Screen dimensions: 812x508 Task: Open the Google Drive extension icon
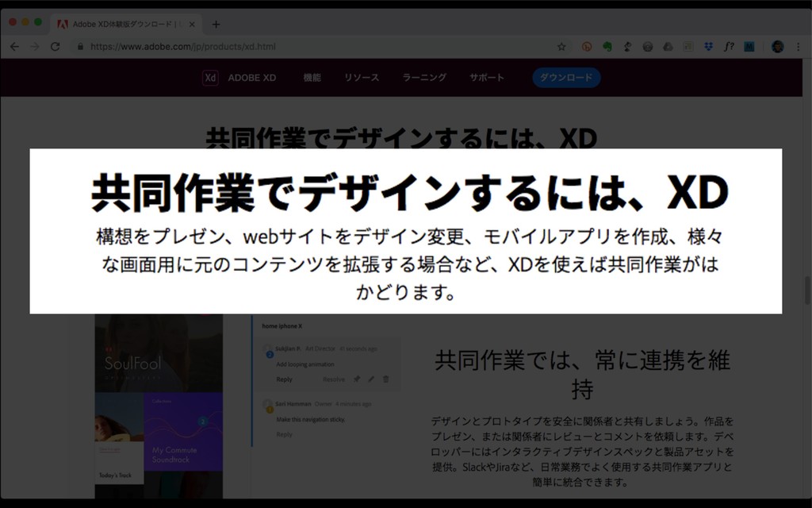[x=668, y=47]
